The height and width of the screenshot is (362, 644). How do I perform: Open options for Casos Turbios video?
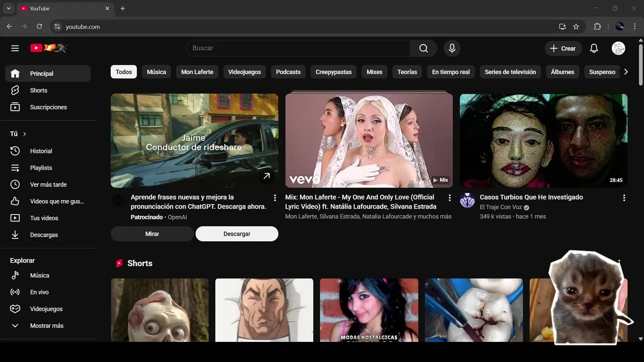(x=624, y=198)
